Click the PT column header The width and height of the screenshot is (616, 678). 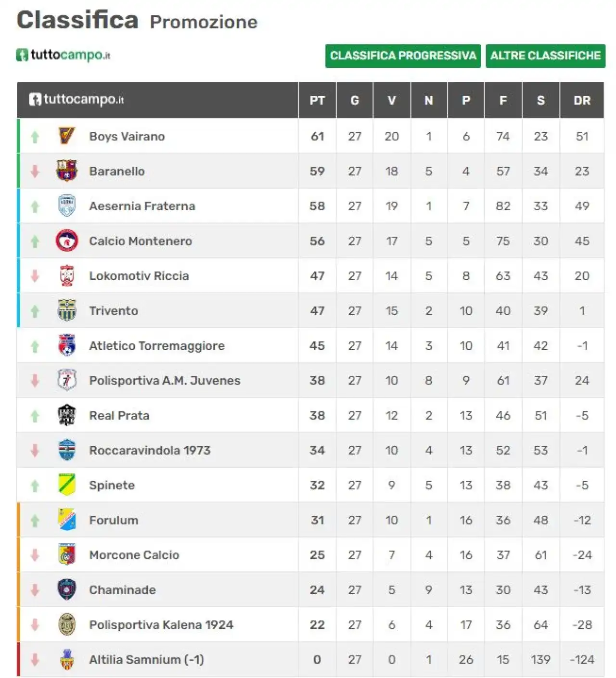point(317,101)
